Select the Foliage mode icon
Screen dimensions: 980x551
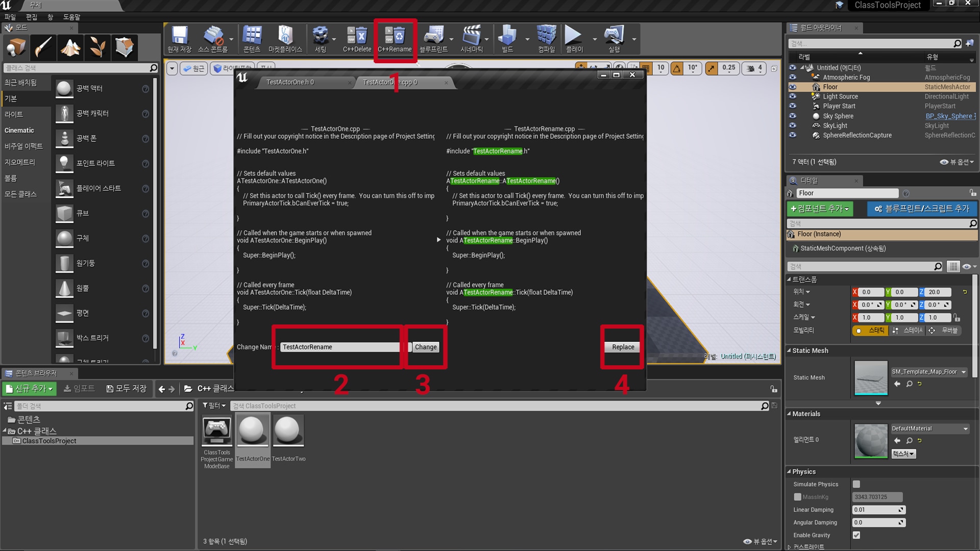(x=97, y=47)
